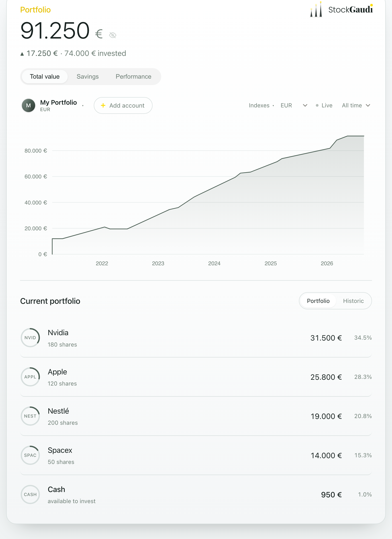The width and height of the screenshot is (392, 539).
Task: Toggle the Live indicator
Action: (x=324, y=106)
